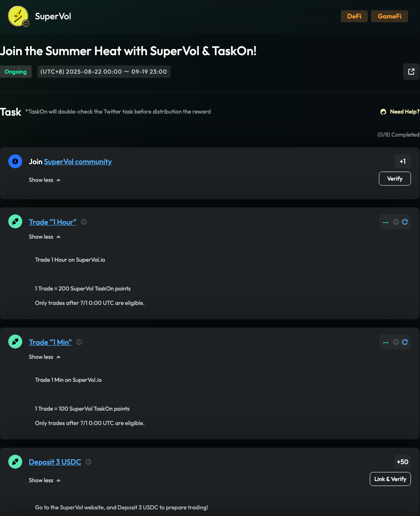This screenshot has width=420, height=516.
Task: Collapse the Trade "1 Hour" task details
Action: 44,237
